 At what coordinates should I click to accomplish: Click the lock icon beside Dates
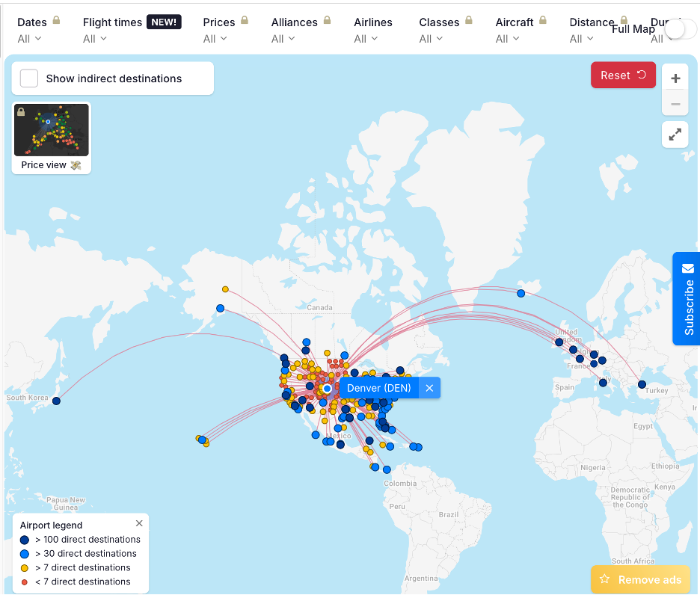click(x=57, y=21)
